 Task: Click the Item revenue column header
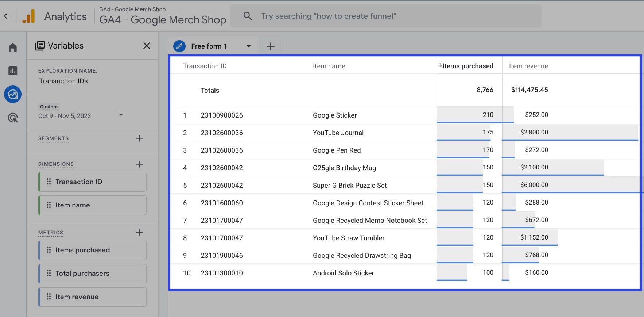click(528, 66)
